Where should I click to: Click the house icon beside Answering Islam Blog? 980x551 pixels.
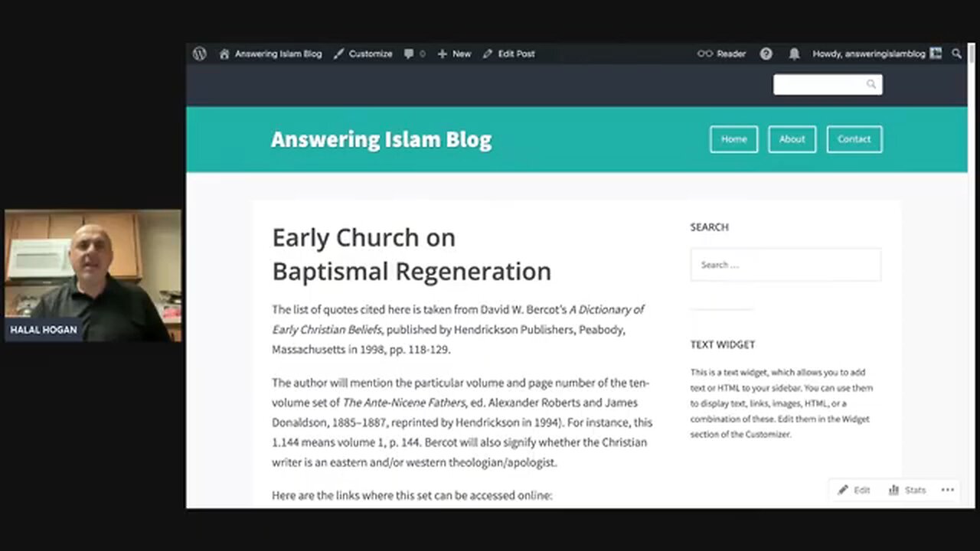pyautogui.click(x=224, y=54)
